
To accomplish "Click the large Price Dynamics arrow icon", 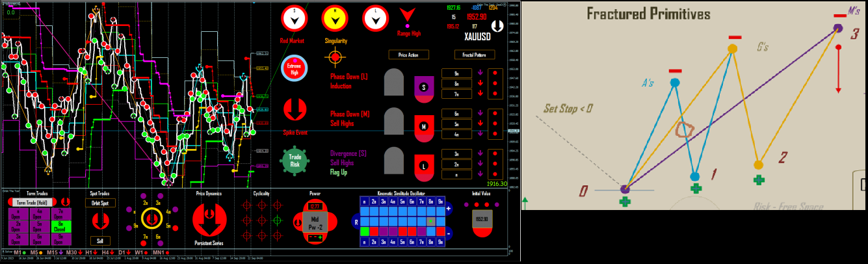I will point(209,220).
